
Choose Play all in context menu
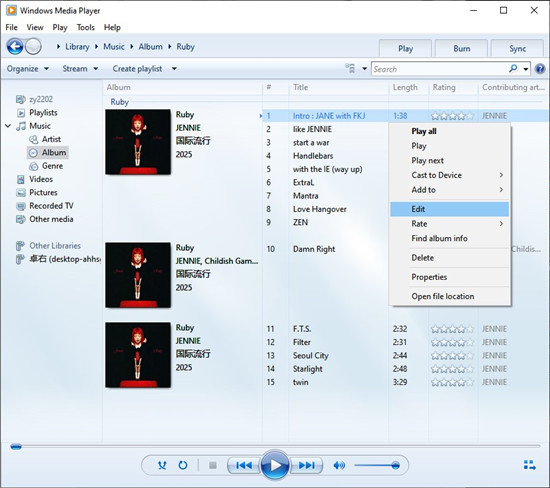coord(450,131)
